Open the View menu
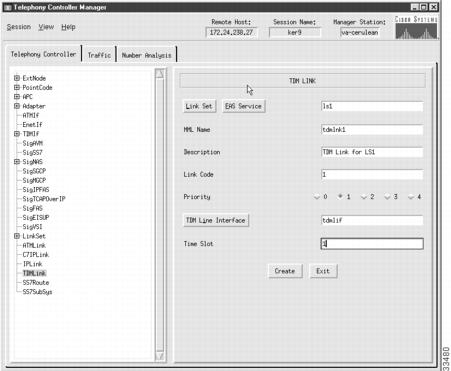The width and height of the screenshot is (451, 371). click(x=46, y=27)
